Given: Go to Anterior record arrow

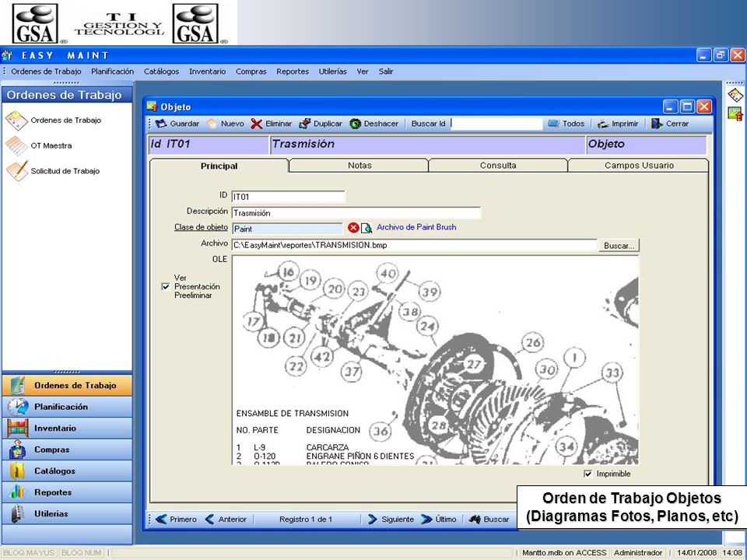Looking at the screenshot, I should point(209,519).
